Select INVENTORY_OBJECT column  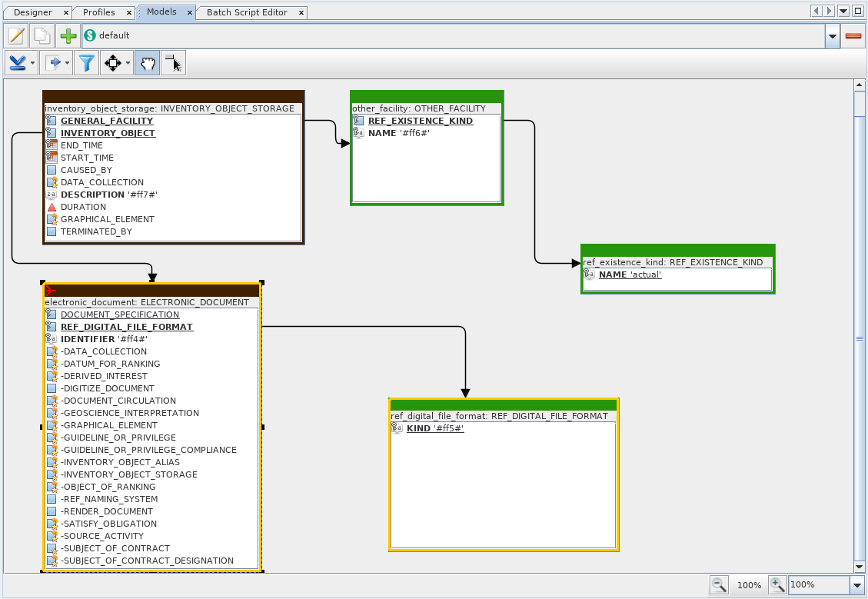pyautogui.click(x=108, y=133)
